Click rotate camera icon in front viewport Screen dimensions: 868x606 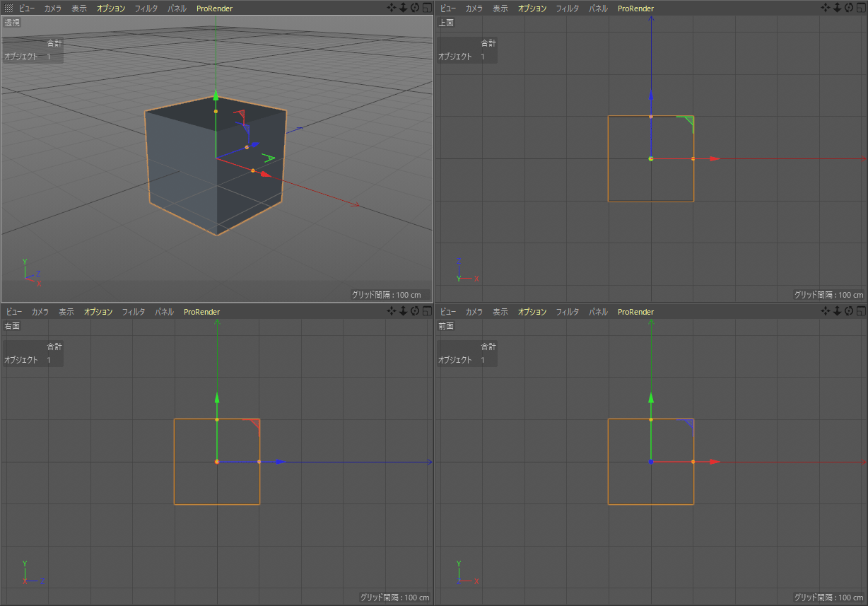point(849,311)
